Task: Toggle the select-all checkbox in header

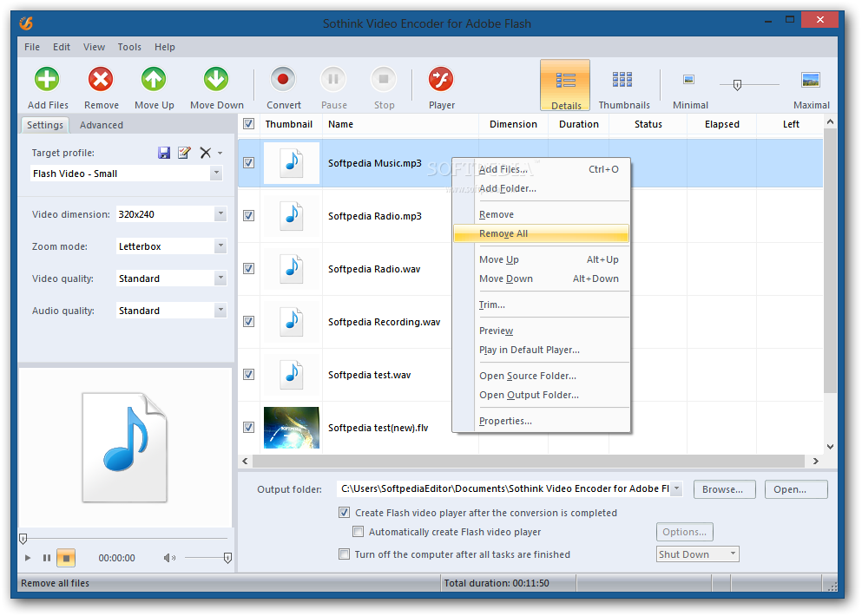Action: click(x=249, y=124)
